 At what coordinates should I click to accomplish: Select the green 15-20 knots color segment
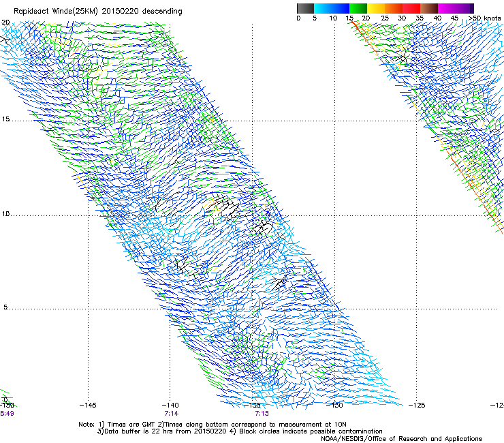[x=358, y=8]
